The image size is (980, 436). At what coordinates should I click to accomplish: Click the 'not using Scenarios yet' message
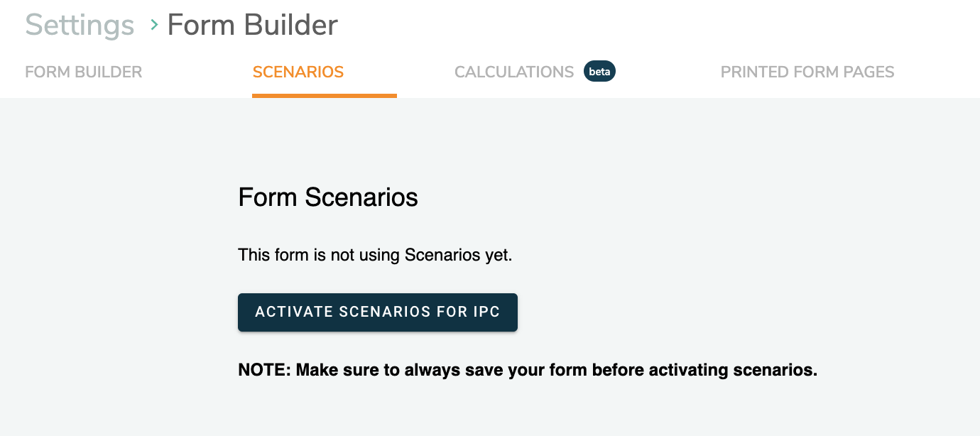[375, 255]
